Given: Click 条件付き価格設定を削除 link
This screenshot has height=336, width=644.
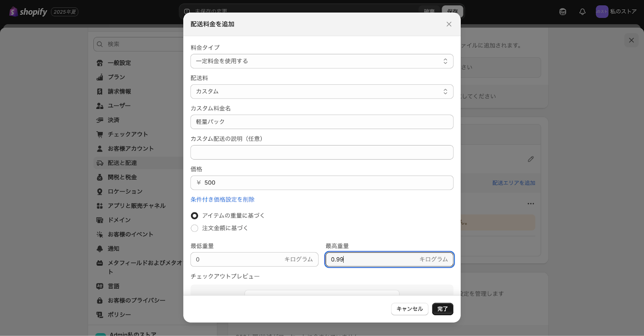Looking at the screenshot, I should pos(223,200).
